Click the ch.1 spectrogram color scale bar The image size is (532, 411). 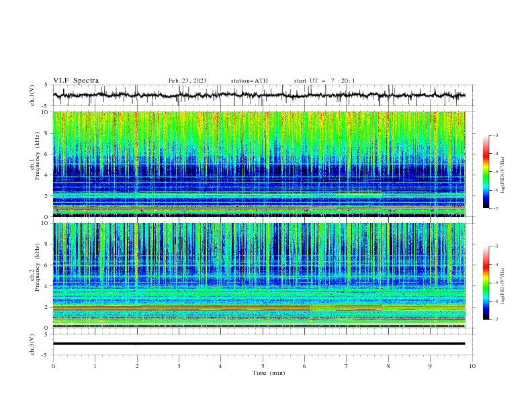[x=486, y=172]
